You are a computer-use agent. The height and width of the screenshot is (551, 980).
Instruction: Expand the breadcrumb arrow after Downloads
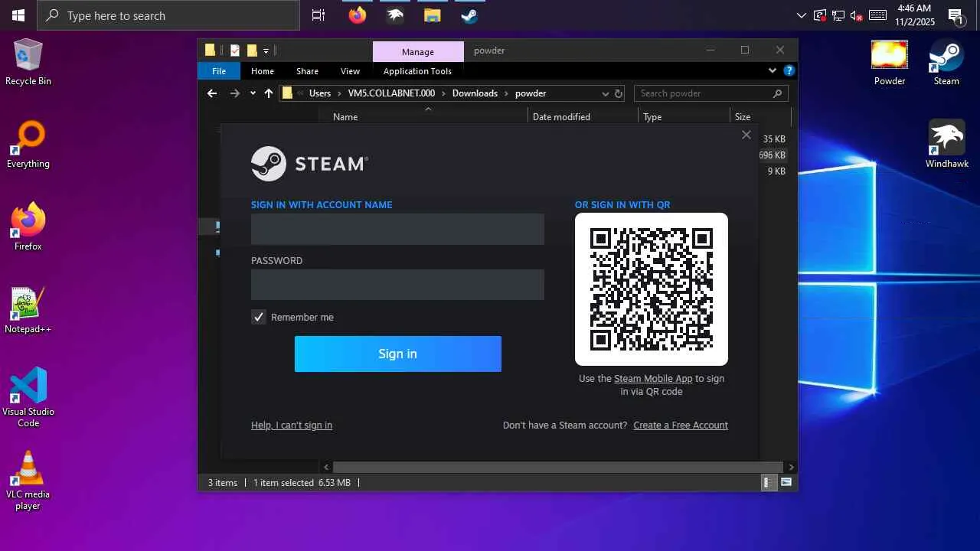[x=506, y=93]
